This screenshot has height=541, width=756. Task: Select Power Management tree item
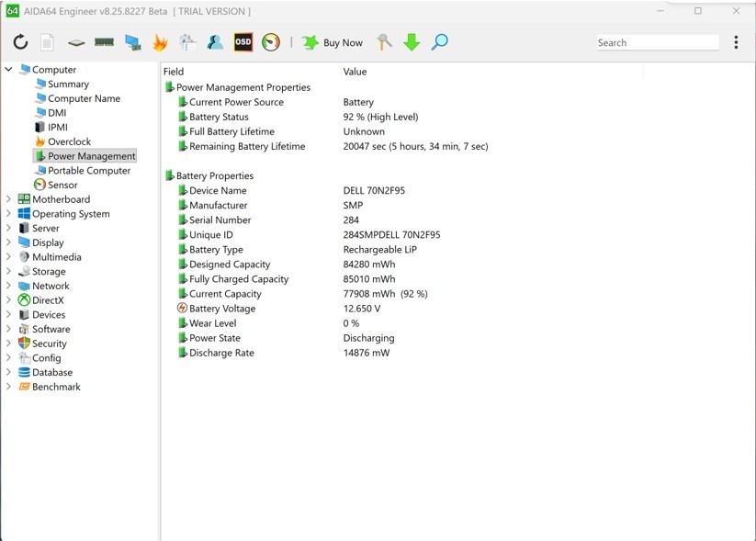pos(85,156)
